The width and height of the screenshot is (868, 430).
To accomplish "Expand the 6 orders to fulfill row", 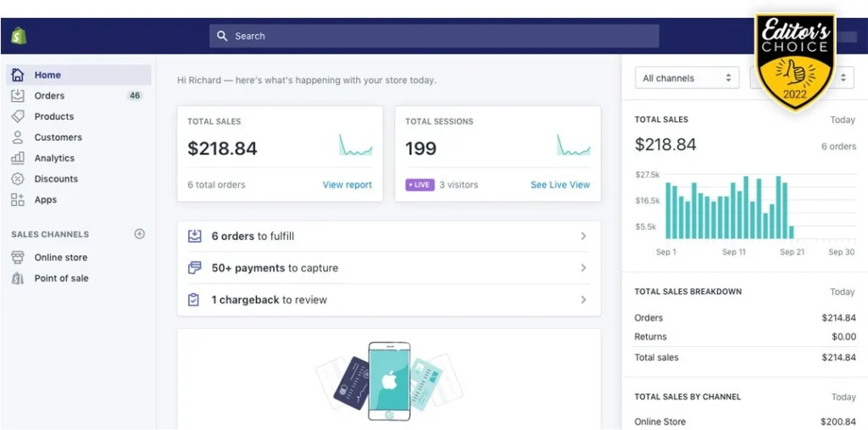I will click(x=388, y=237).
